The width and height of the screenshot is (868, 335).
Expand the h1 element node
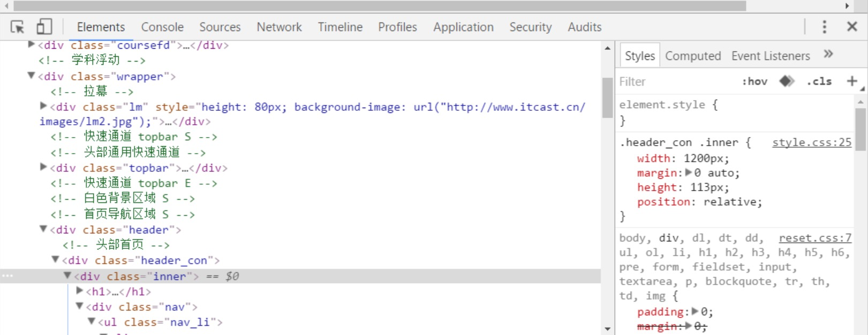(80, 291)
